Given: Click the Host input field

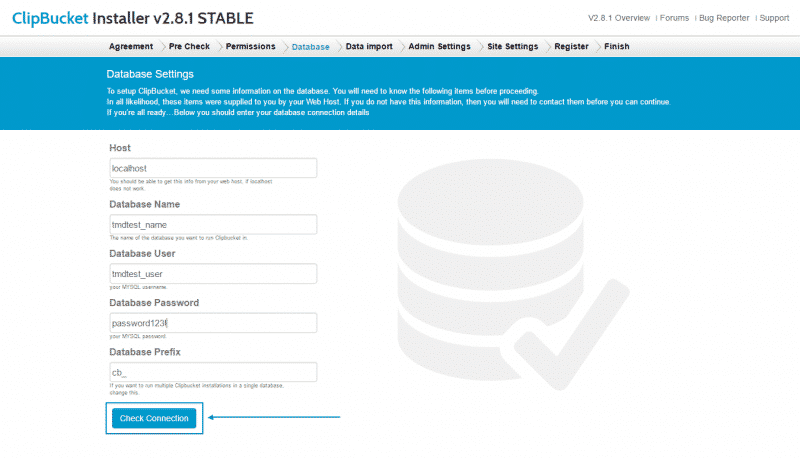Looking at the screenshot, I should click(x=212, y=168).
